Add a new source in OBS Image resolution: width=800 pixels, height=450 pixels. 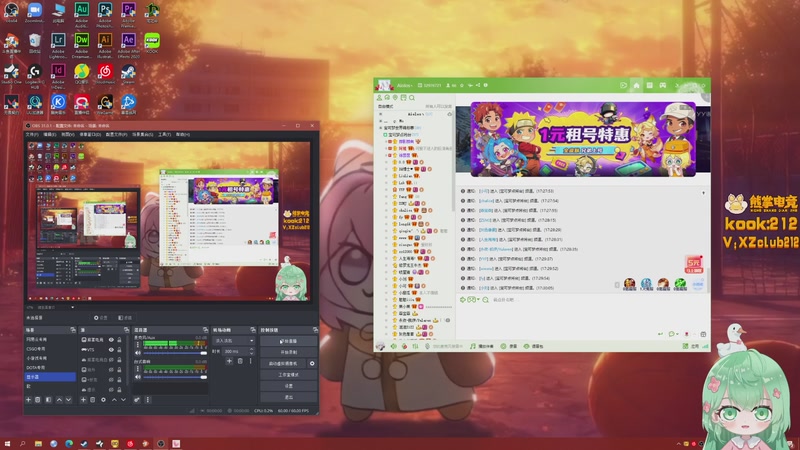pos(83,399)
